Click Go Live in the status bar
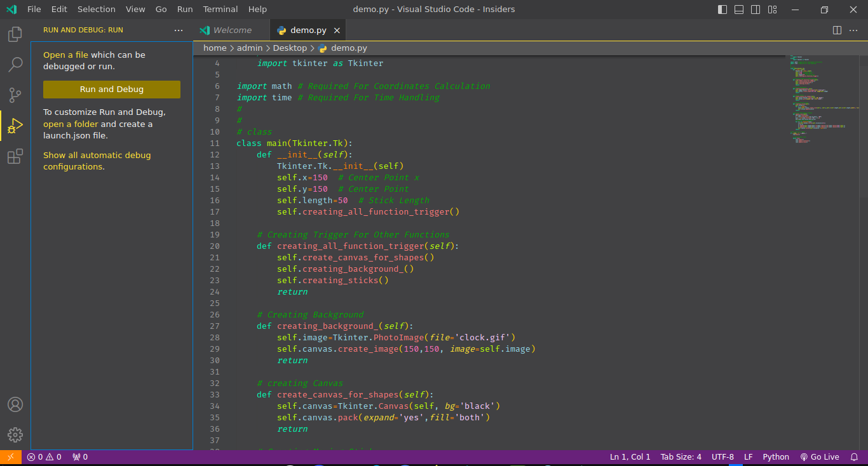 pyautogui.click(x=820, y=457)
